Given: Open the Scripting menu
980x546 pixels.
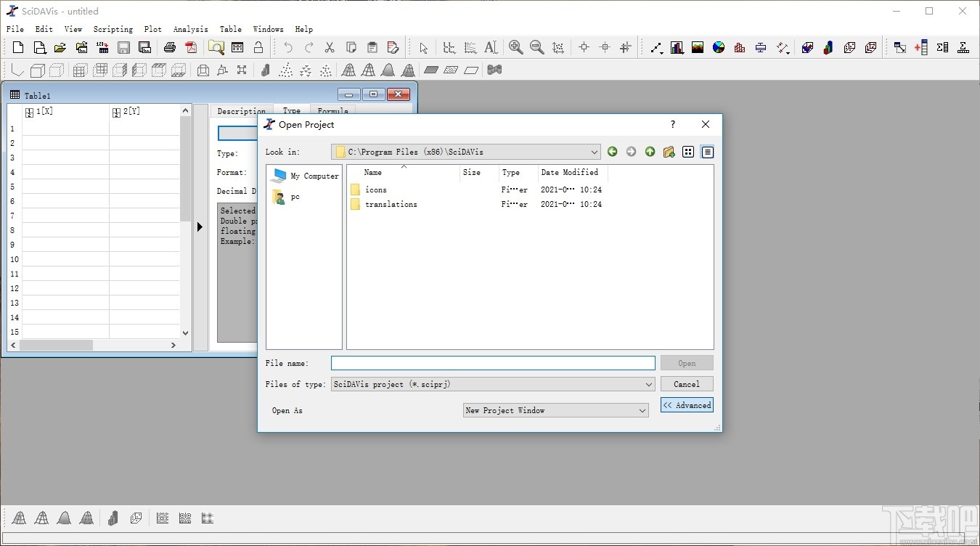Looking at the screenshot, I should pyautogui.click(x=113, y=29).
